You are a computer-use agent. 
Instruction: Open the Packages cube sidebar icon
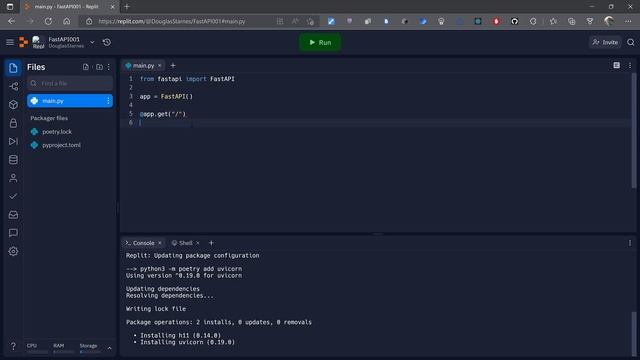pyautogui.click(x=13, y=104)
